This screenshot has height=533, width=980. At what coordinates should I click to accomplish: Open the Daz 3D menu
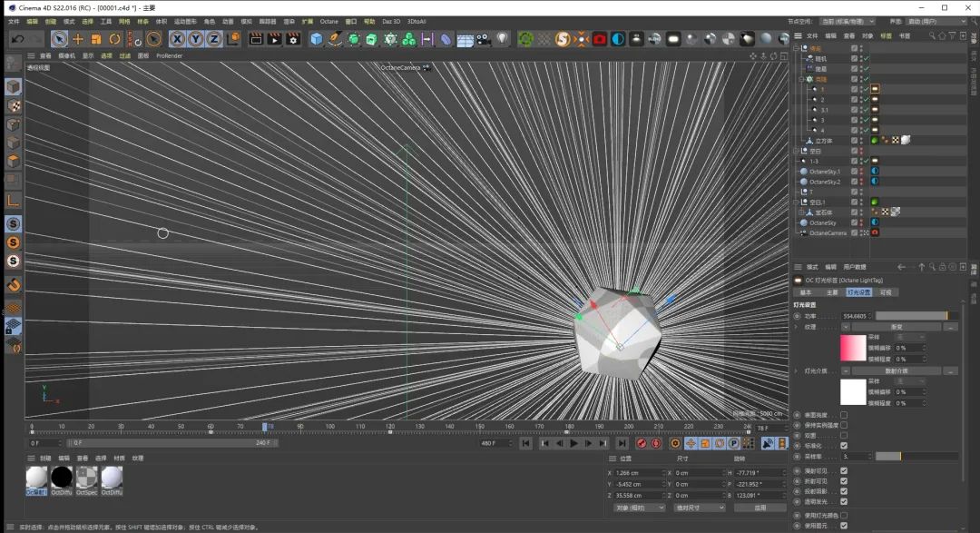[391, 21]
